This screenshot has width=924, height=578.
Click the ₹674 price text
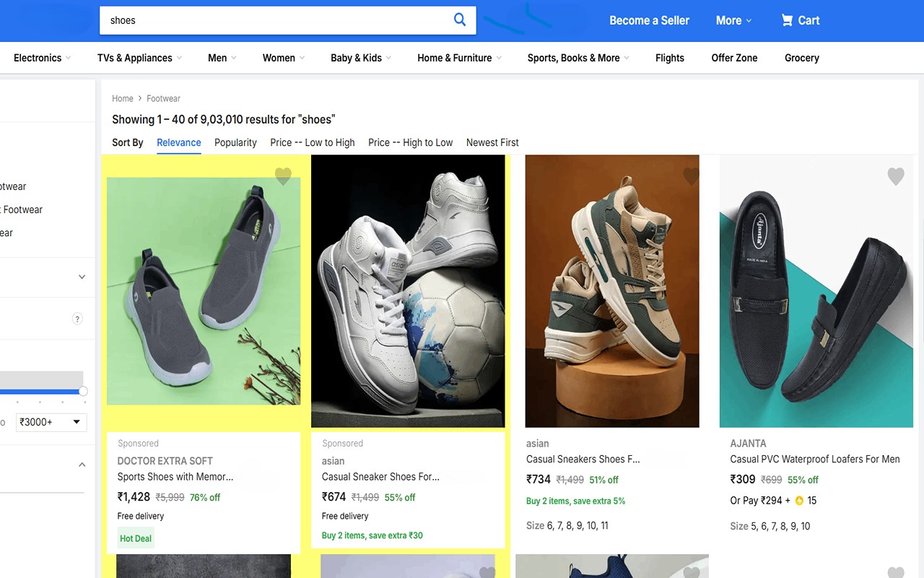[x=334, y=497]
